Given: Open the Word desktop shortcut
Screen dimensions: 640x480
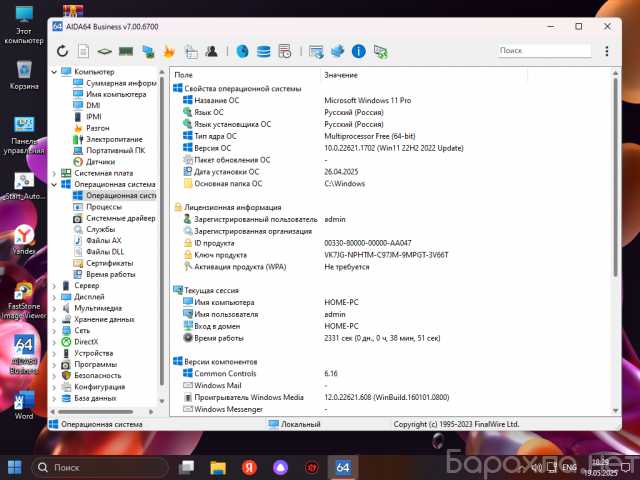Looking at the screenshot, I should (24, 405).
